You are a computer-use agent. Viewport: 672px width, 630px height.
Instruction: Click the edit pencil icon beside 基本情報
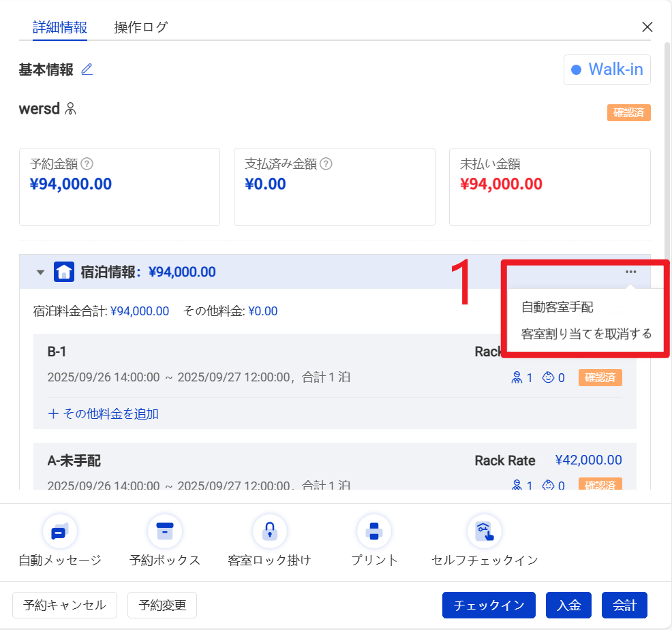pyautogui.click(x=87, y=69)
